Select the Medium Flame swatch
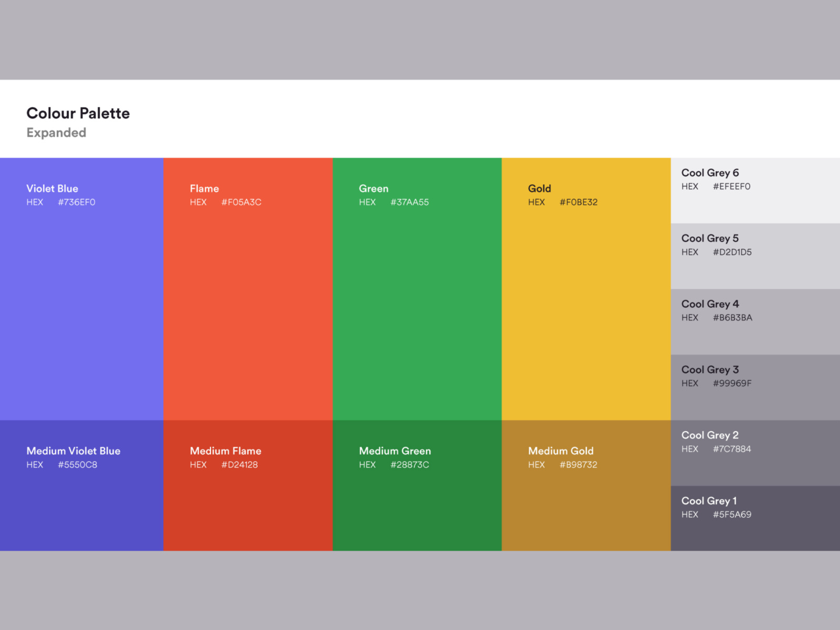Viewport: 840px width, 630px height. click(248, 504)
